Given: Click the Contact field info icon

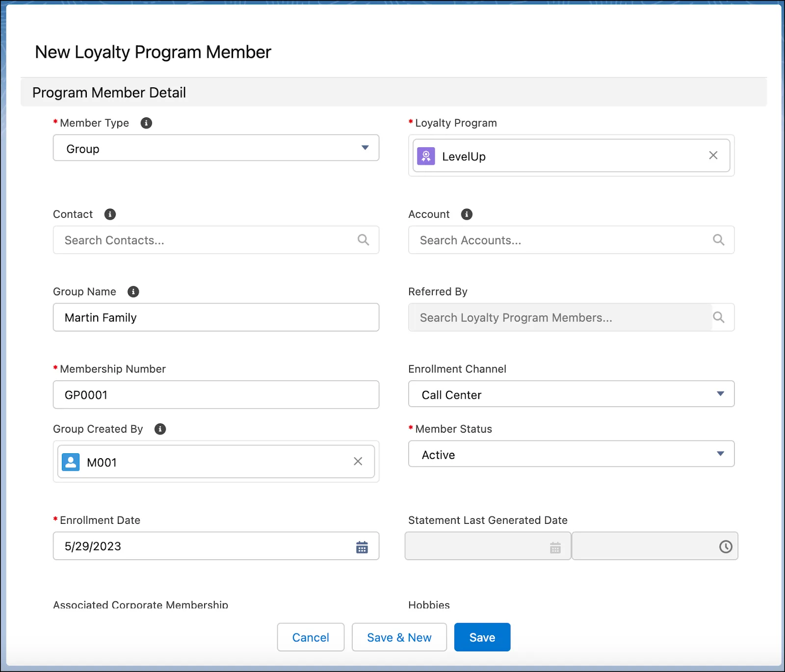Looking at the screenshot, I should click(x=110, y=214).
